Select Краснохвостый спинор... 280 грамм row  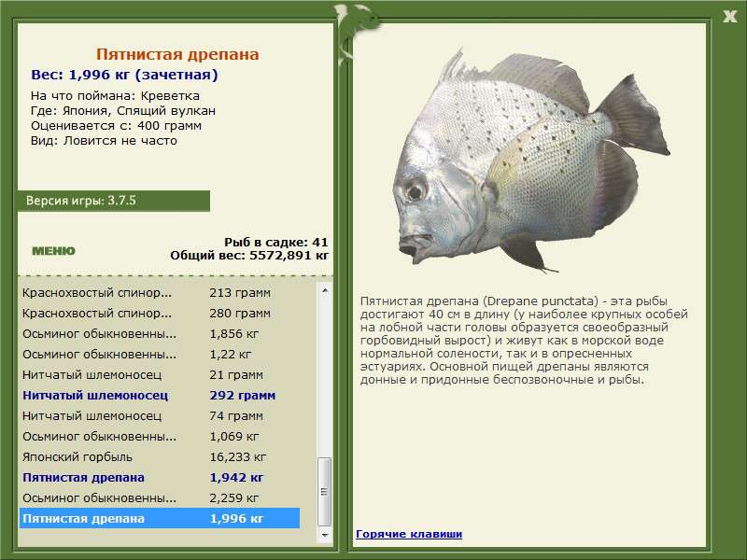(160, 313)
